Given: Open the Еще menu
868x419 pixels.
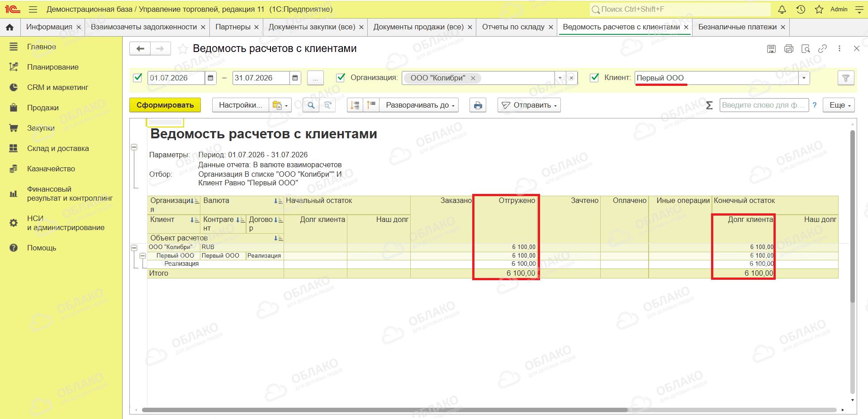Looking at the screenshot, I should coord(839,105).
